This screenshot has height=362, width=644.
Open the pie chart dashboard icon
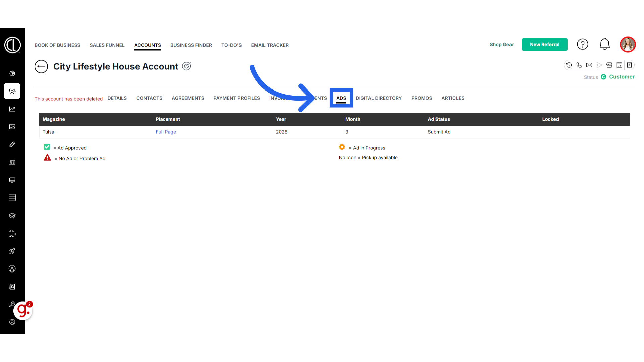12,73
